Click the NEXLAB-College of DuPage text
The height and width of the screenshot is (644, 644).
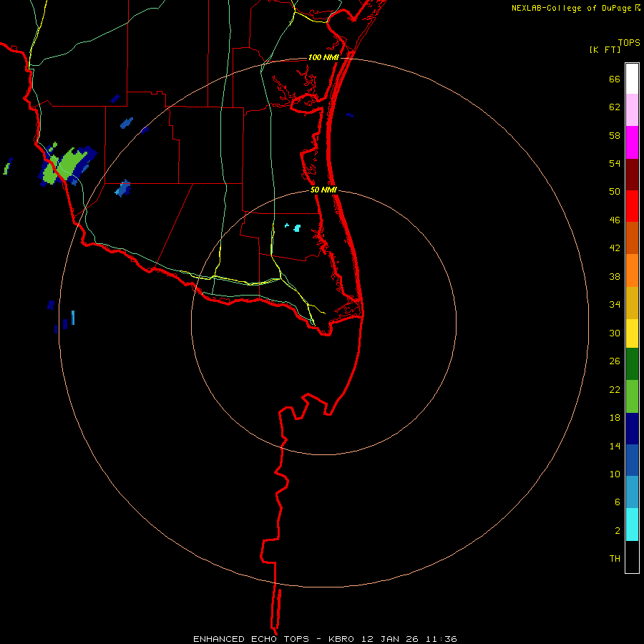click(571, 8)
